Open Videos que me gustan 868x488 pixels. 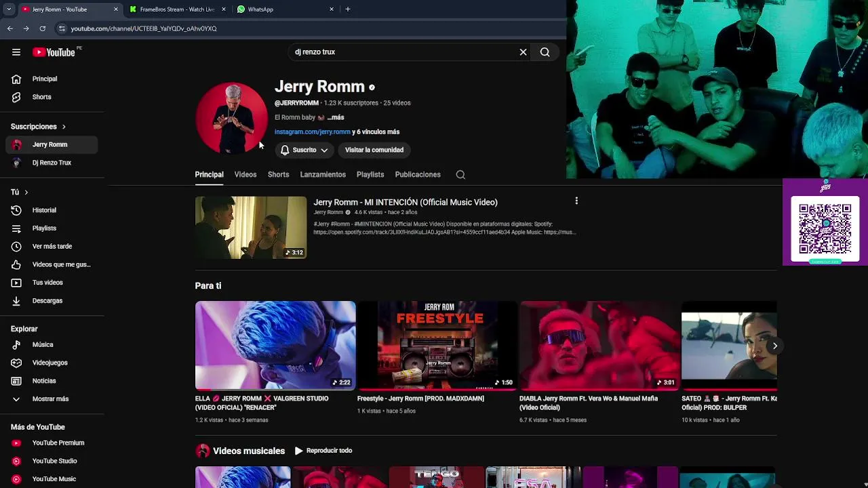click(52, 264)
